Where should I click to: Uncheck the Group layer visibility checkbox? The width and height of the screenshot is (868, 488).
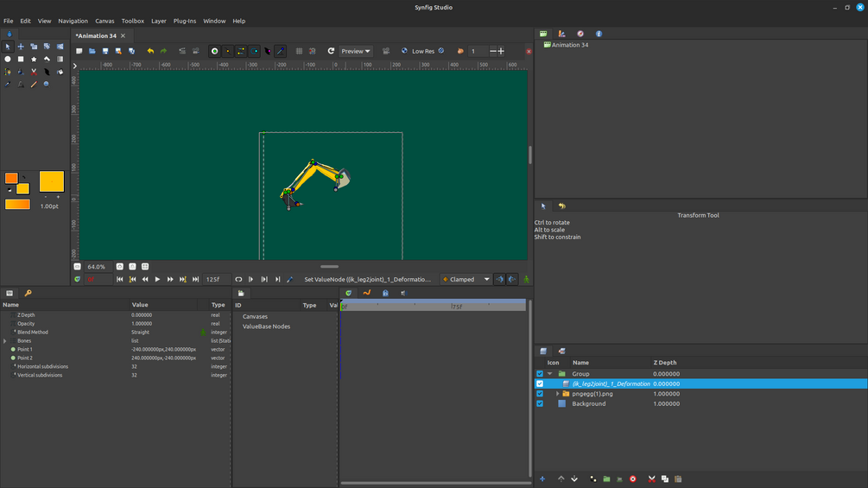(540, 374)
